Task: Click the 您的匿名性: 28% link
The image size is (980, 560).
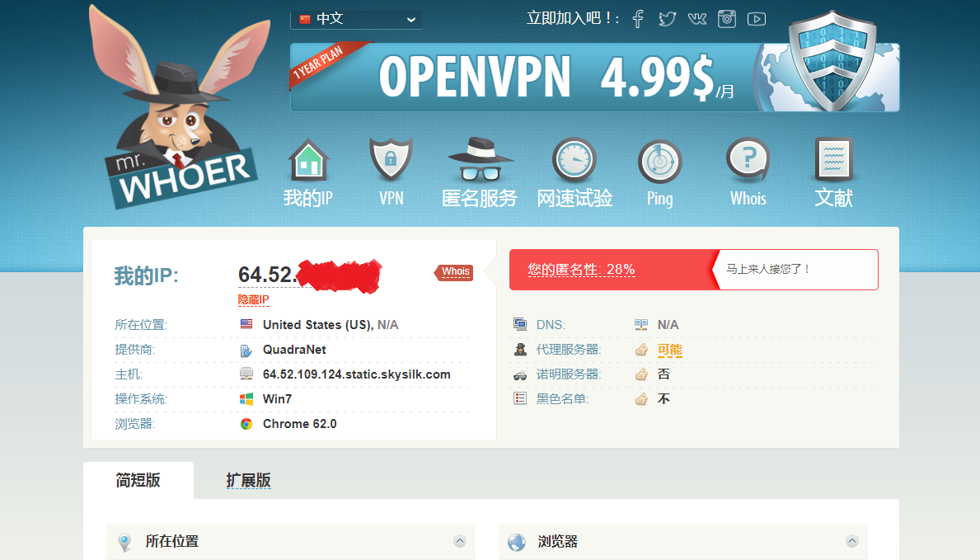Action: tap(581, 270)
